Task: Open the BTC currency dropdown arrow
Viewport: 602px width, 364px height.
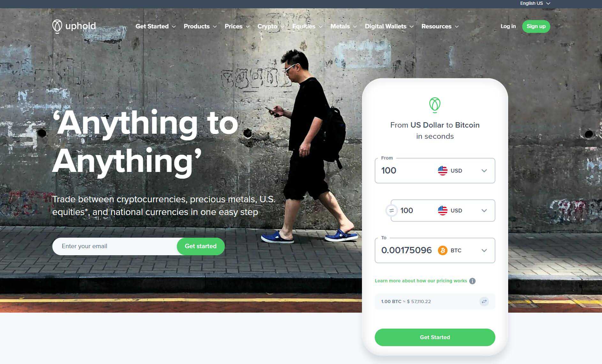Action: point(484,250)
